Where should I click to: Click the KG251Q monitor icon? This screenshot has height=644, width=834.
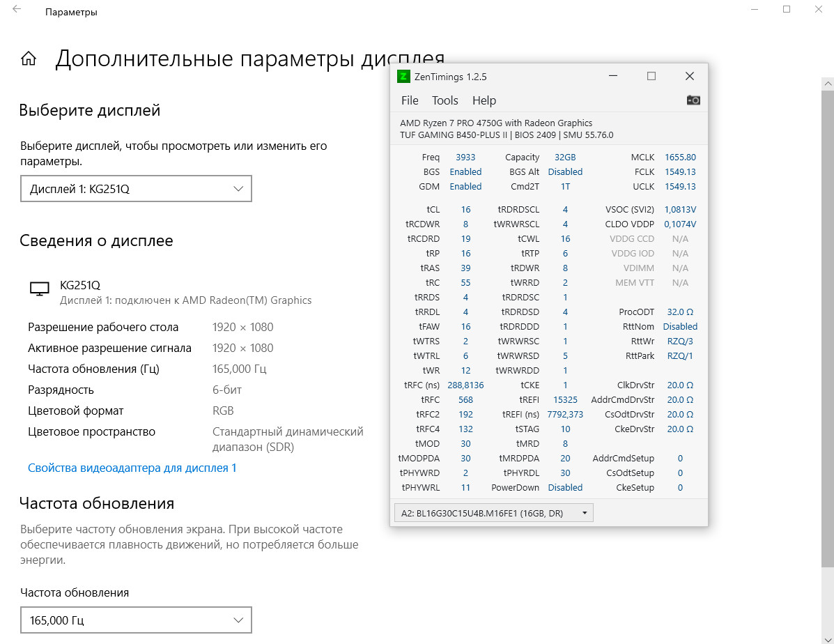pyautogui.click(x=39, y=289)
